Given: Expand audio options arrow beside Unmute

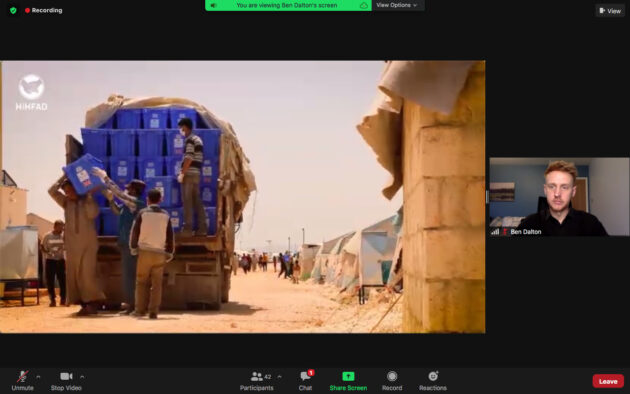Looking at the screenshot, I should tap(38, 377).
